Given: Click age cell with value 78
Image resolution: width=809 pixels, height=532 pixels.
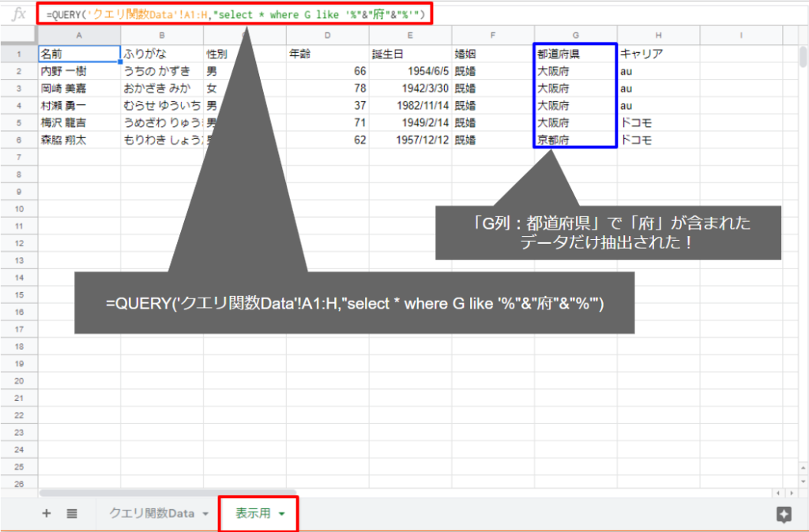Looking at the screenshot, I should [328, 88].
